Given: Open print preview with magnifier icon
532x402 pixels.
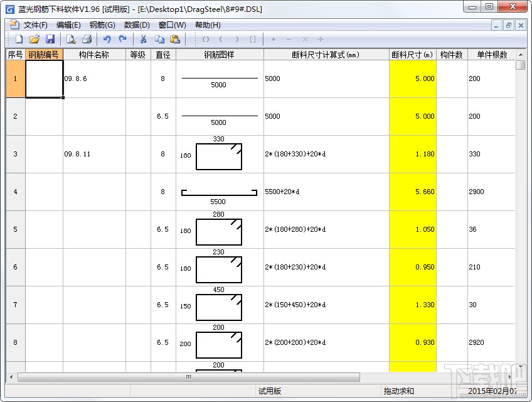Looking at the screenshot, I should coord(71,40).
